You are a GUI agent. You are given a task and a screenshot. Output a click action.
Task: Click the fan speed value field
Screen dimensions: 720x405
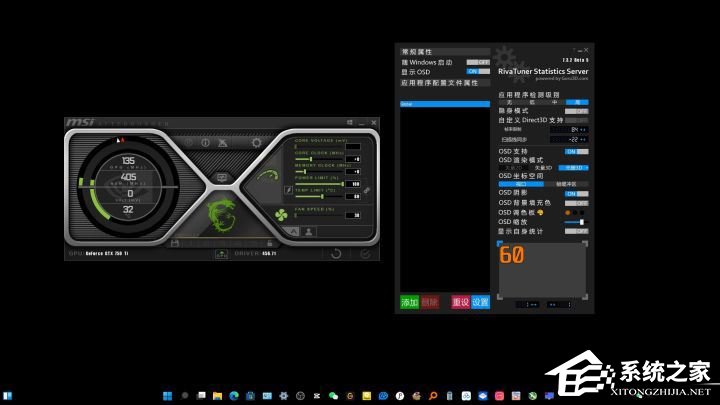353,215
